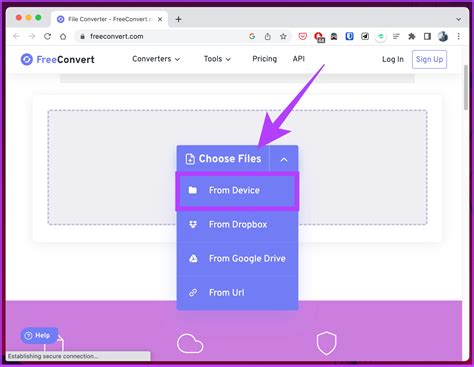Click the link icon for From Url
Screen dimensions: 474x367
[x=193, y=293]
